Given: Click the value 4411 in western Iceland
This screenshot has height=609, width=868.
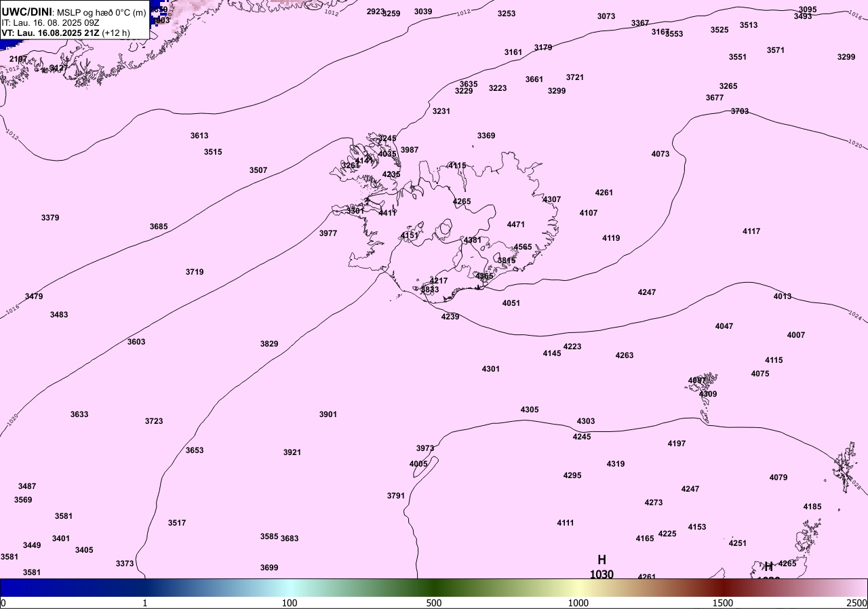Looking at the screenshot, I should (x=388, y=213).
